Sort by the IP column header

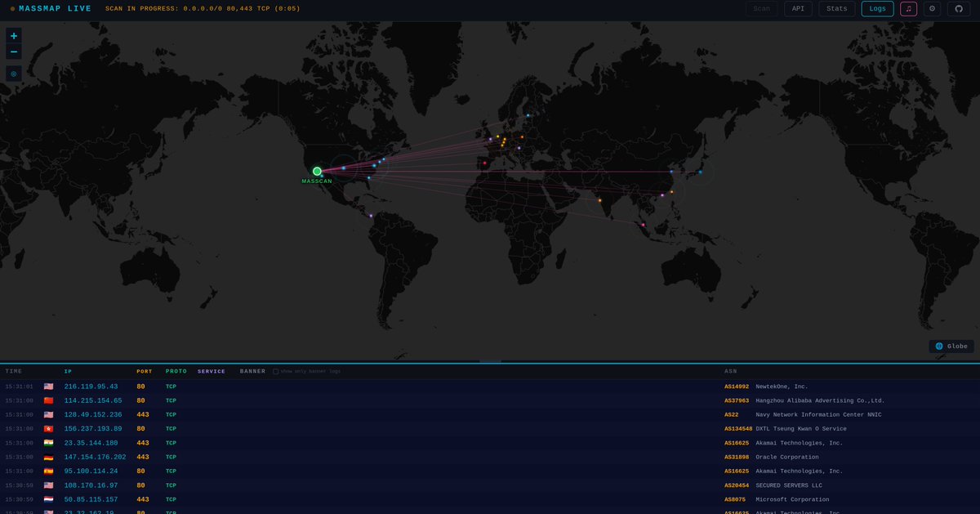(68, 371)
